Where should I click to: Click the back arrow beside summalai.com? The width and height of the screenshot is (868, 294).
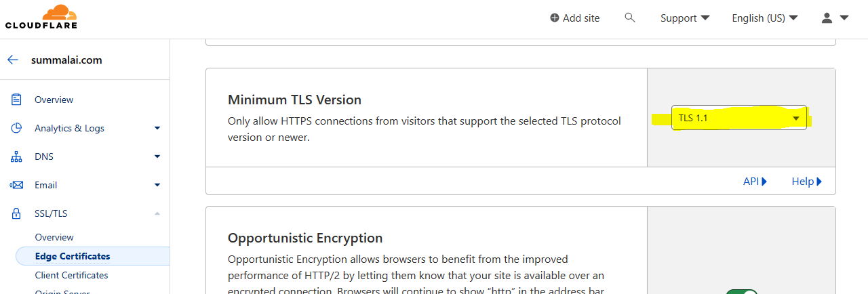coord(13,60)
